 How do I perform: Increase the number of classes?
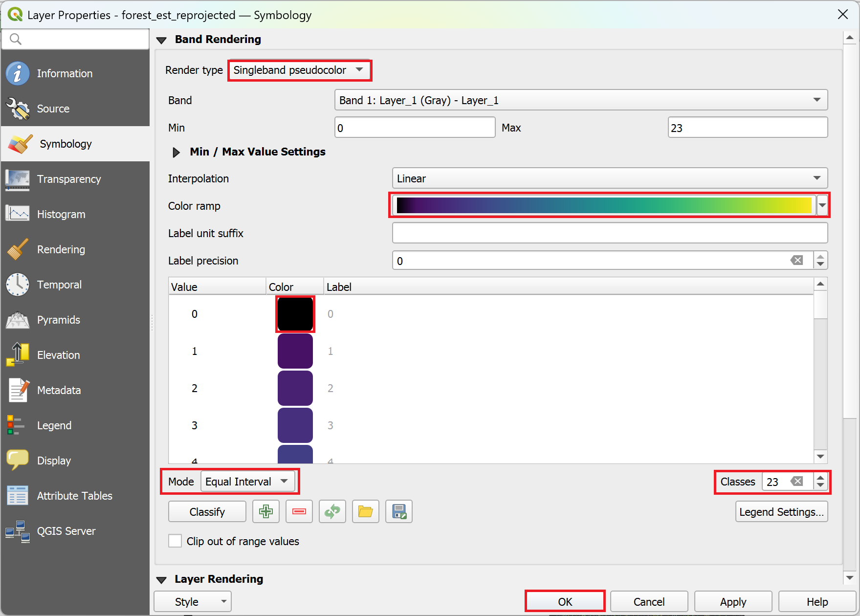pos(820,477)
